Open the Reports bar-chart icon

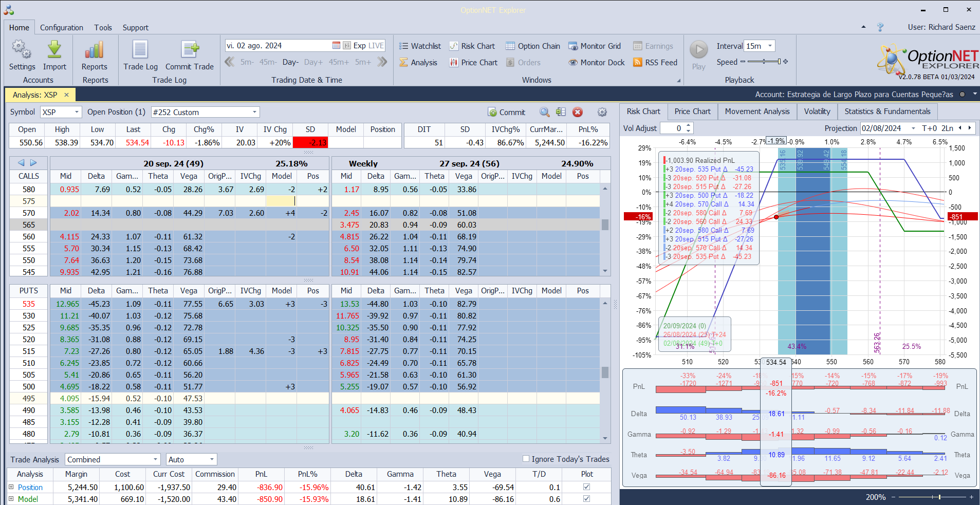tap(95, 50)
